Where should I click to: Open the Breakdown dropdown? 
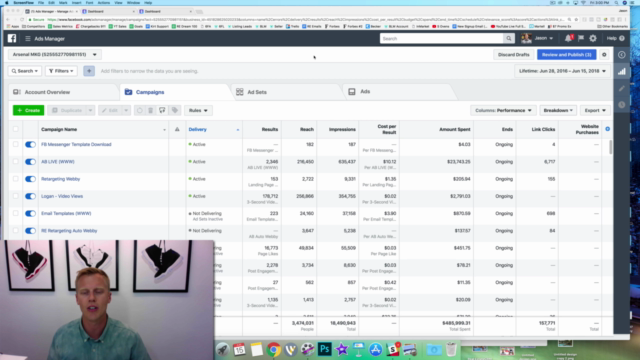558,110
